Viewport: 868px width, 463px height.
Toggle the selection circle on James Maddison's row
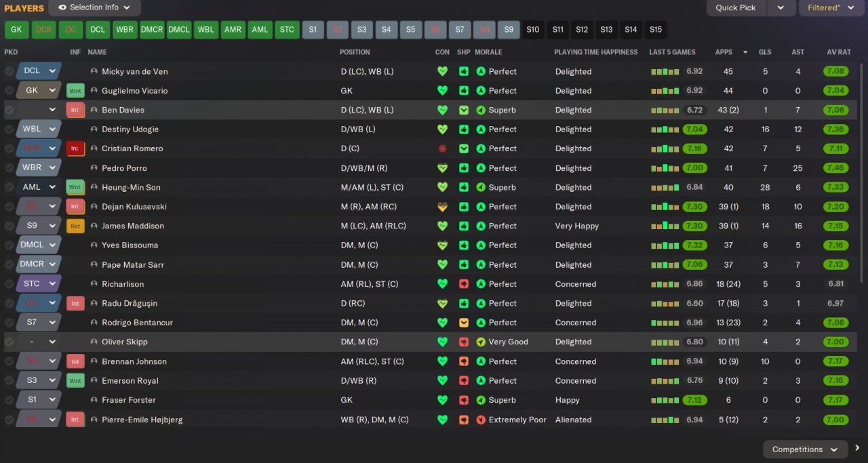click(x=9, y=226)
